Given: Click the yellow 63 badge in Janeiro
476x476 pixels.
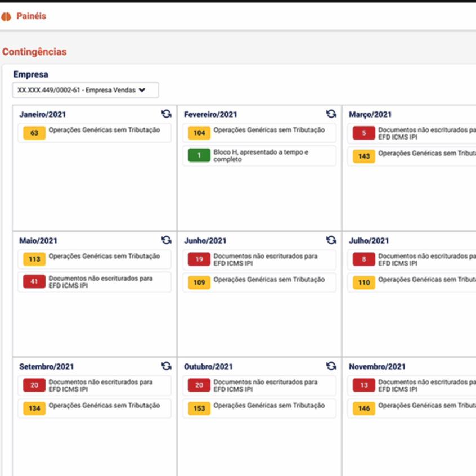Looking at the screenshot, I should pos(34,133).
